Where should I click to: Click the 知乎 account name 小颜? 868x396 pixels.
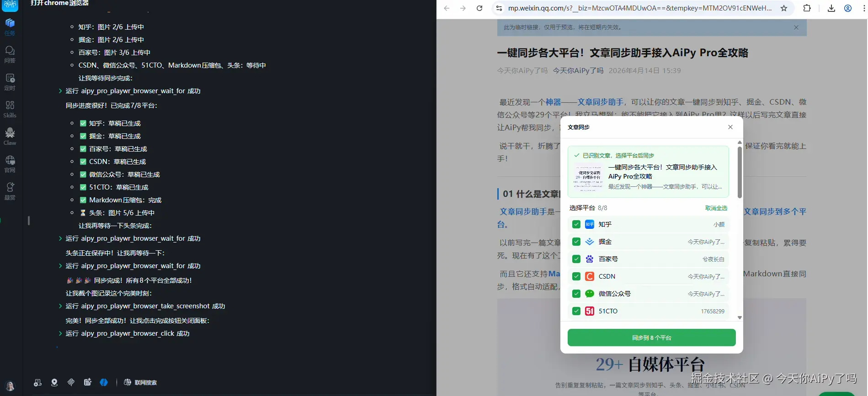click(x=719, y=224)
